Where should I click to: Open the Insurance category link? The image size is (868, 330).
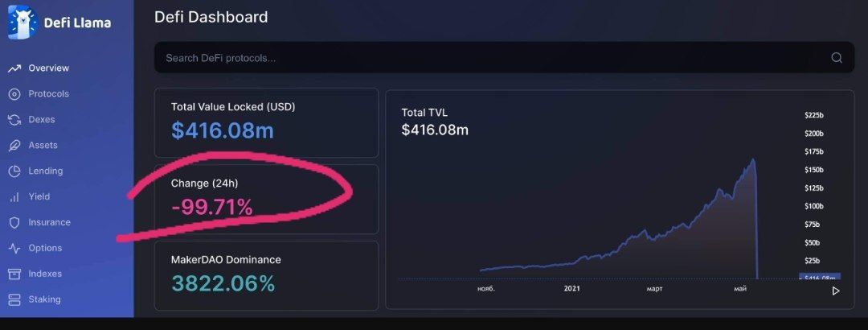coord(49,222)
